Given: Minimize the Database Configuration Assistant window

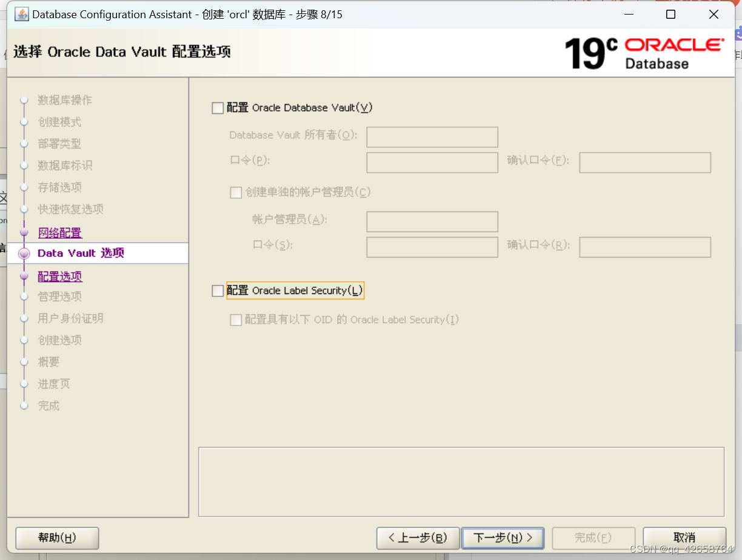Looking at the screenshot, I should 627,14.
